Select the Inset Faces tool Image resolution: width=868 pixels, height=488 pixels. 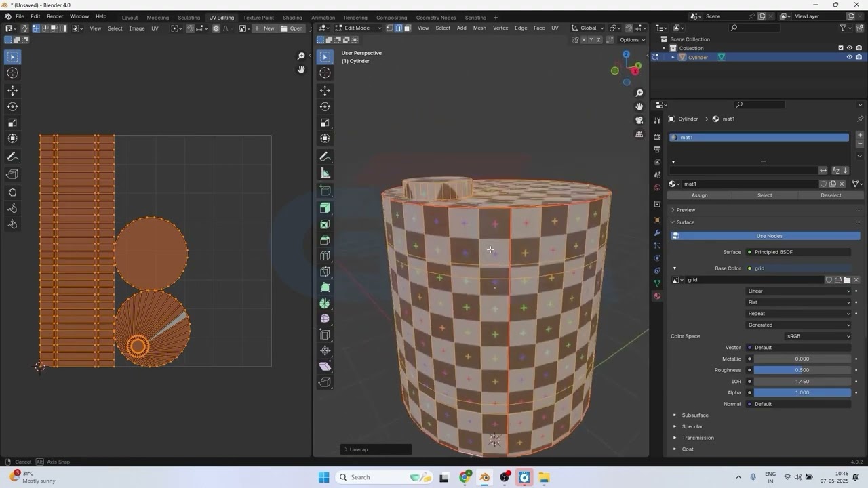click(325, 224)
